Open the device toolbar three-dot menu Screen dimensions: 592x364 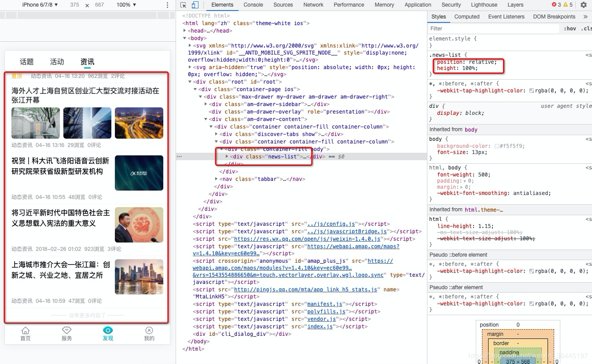(x=167, y=5)
